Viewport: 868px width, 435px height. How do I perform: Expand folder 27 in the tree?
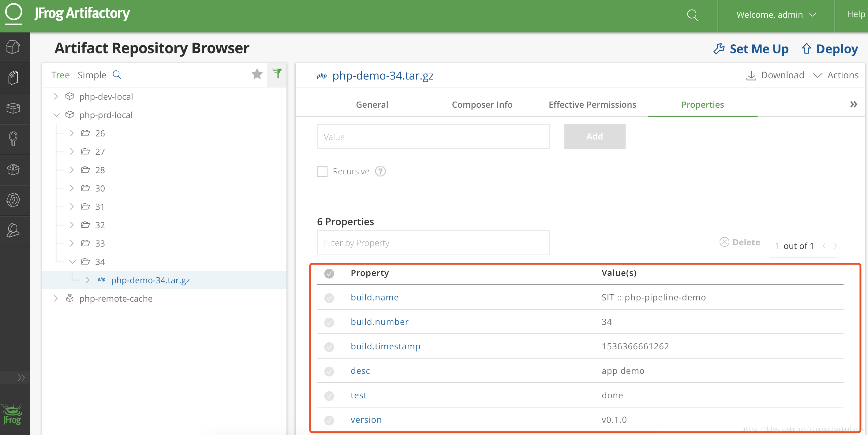point(72,151)
